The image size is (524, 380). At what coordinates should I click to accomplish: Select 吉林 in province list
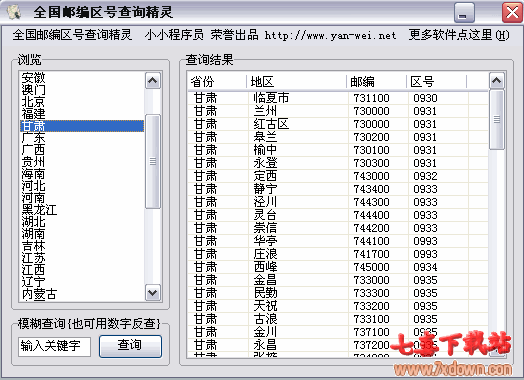coord(82,246)
